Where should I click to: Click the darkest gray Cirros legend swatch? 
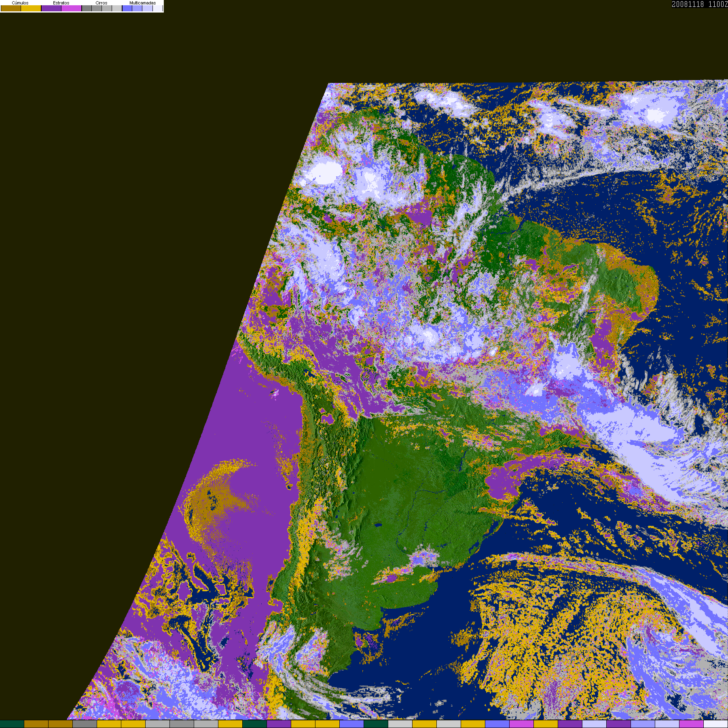coord(87,8)
